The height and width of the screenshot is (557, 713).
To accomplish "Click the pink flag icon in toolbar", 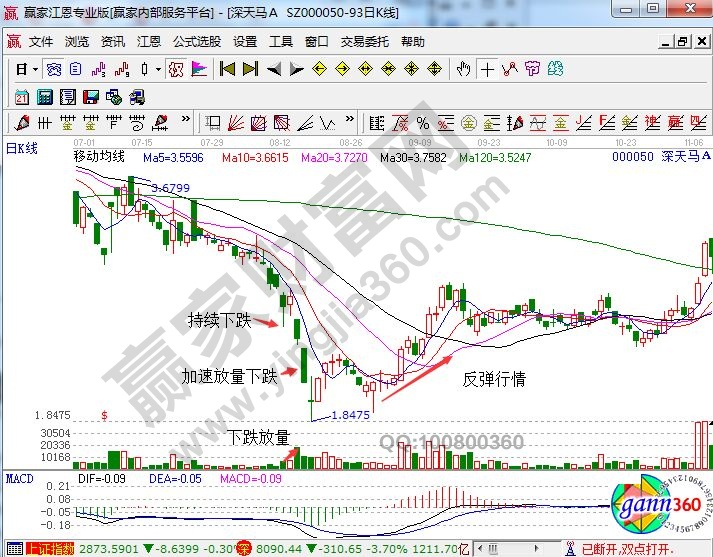I will pos(198,69).
